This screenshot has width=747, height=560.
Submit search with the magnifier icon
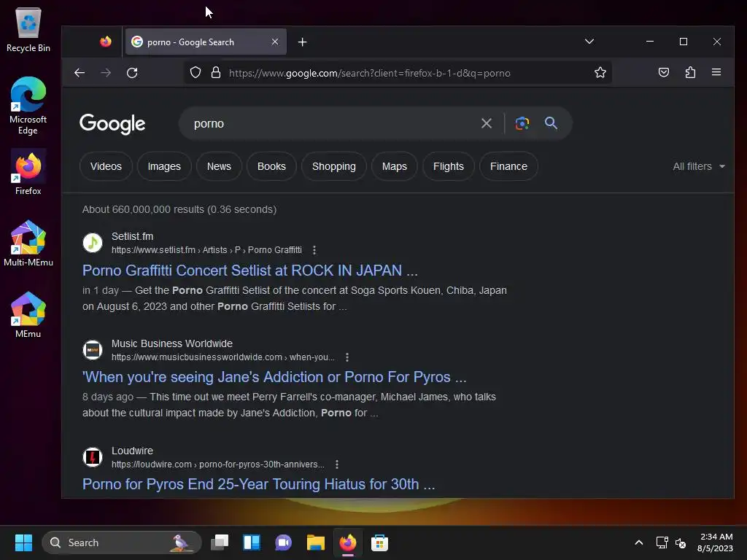tap(551, 123)
